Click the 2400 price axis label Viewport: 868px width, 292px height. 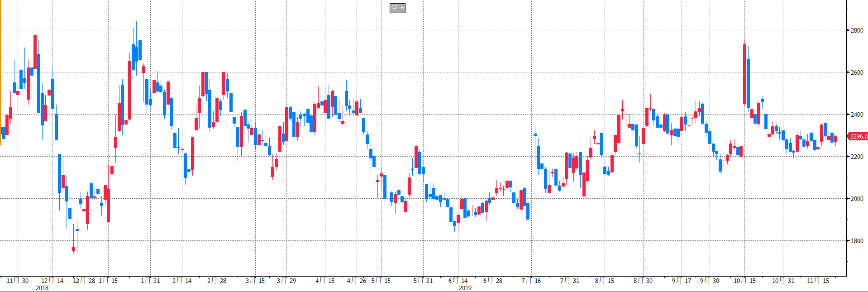[x=857, y=115]
